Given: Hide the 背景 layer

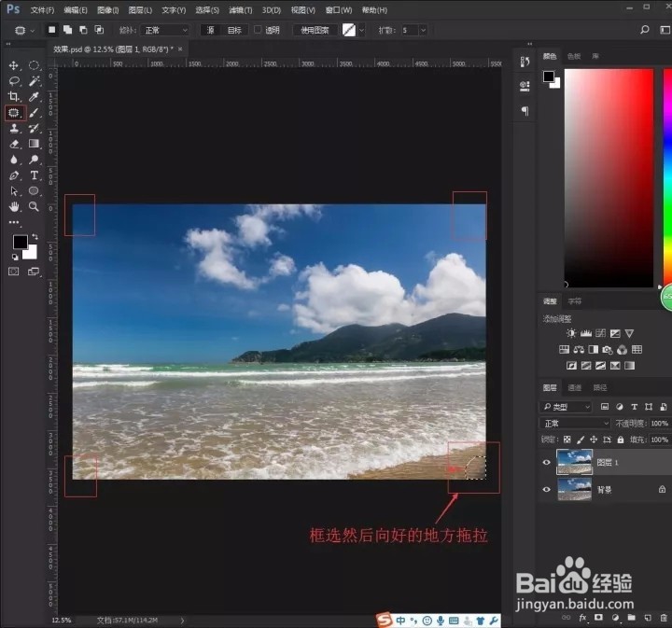Looking at the screenshot, I should (546, 489).
